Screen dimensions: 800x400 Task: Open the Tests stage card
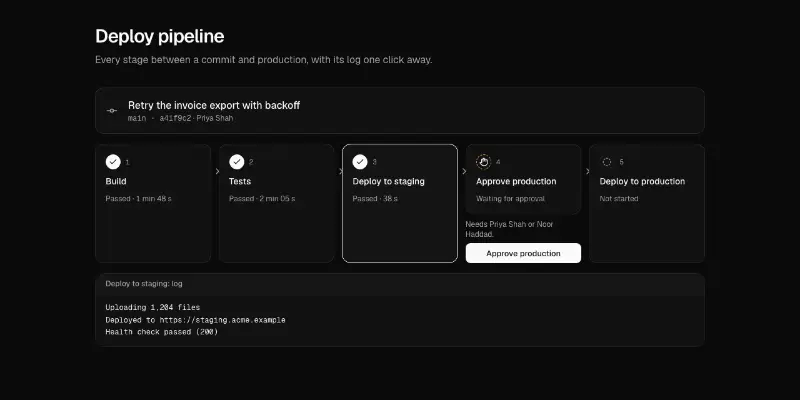point(277,204)
